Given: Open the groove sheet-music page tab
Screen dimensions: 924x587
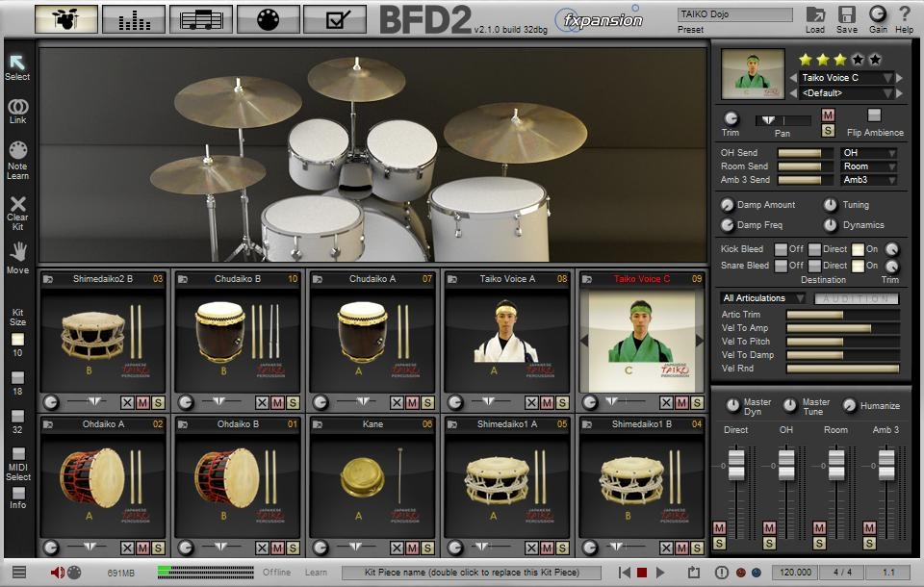Looking at the screenshot, I should pyautogui.click(x=201, y=19).
